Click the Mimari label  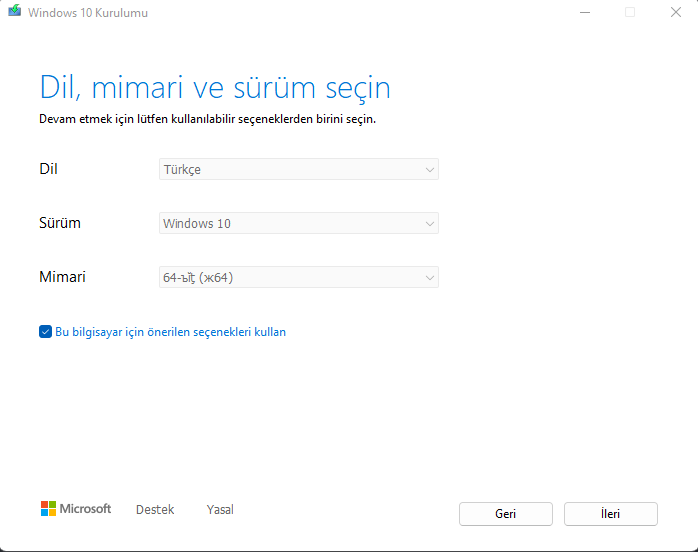coord(62,277)
